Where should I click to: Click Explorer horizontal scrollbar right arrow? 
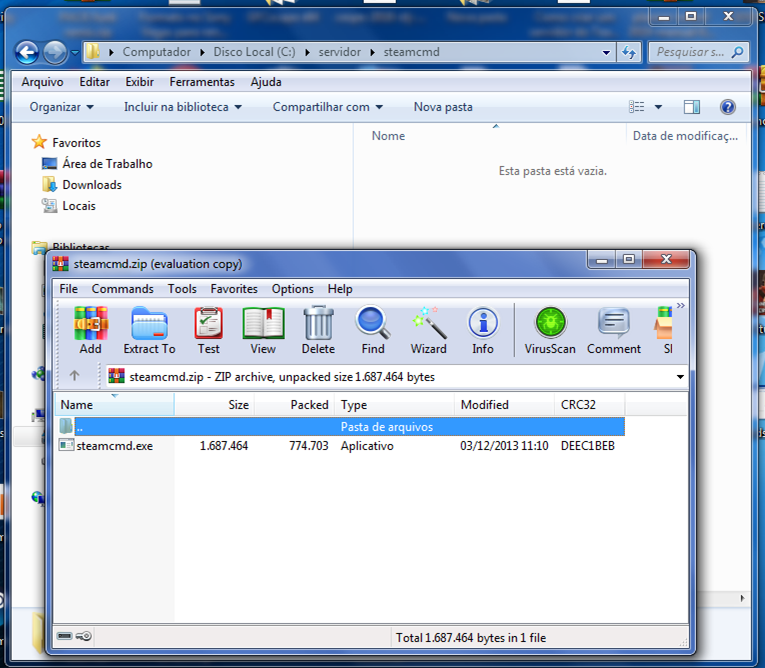point(743,598)
